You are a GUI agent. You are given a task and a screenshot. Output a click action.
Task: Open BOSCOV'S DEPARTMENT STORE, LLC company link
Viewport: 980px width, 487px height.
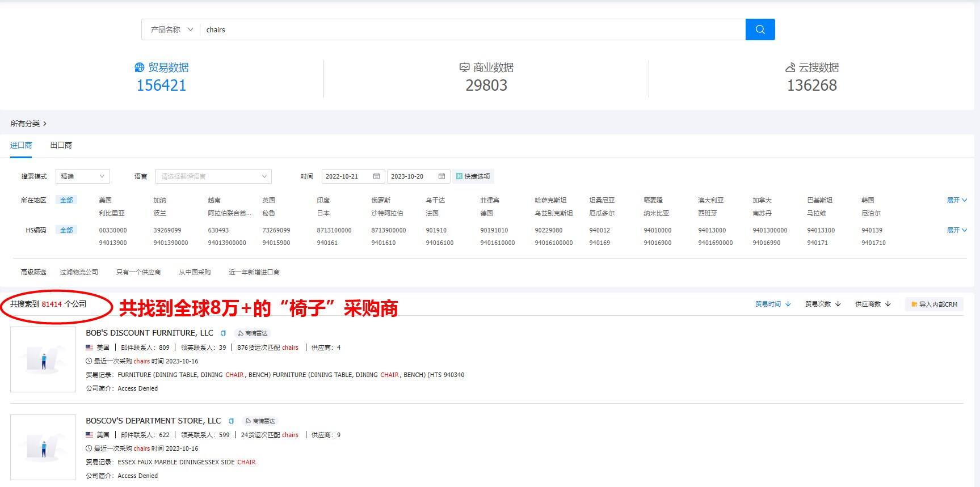[153, 421]
